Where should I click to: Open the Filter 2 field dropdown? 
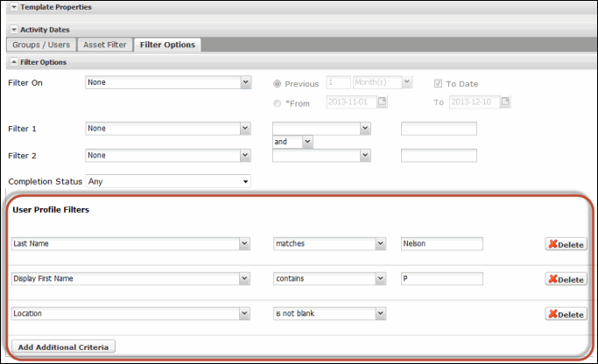coord(168,156)
